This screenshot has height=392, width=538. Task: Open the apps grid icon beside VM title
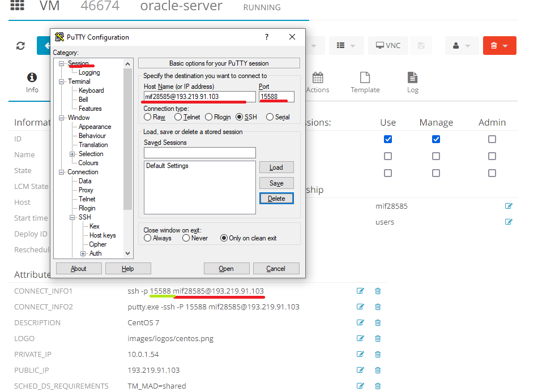(x=17, y=5)
